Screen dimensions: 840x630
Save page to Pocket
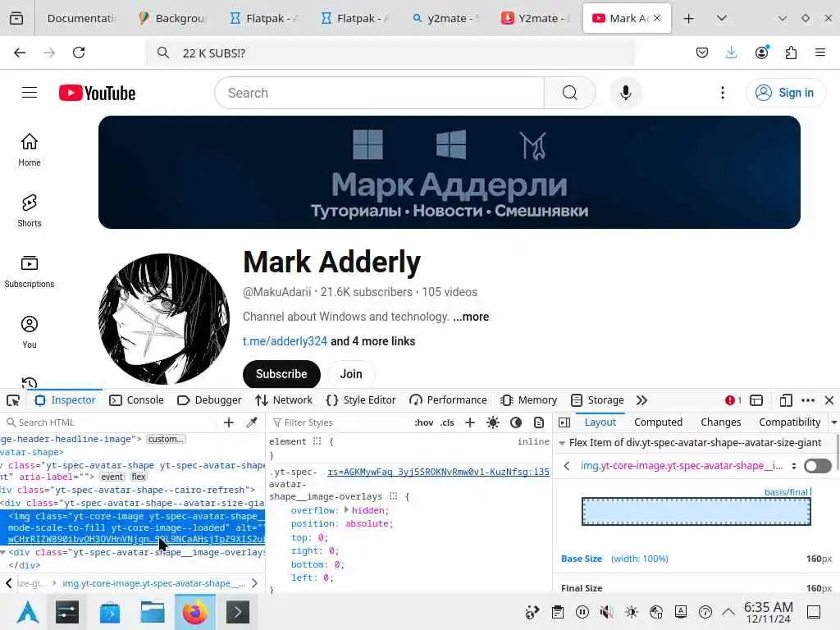point(702,52)
